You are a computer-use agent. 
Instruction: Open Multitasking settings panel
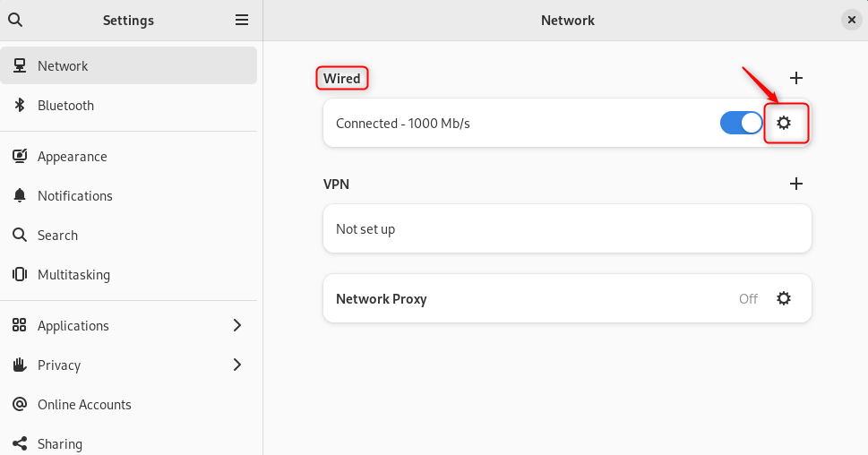pyautogui.click(x=128, y=274)
